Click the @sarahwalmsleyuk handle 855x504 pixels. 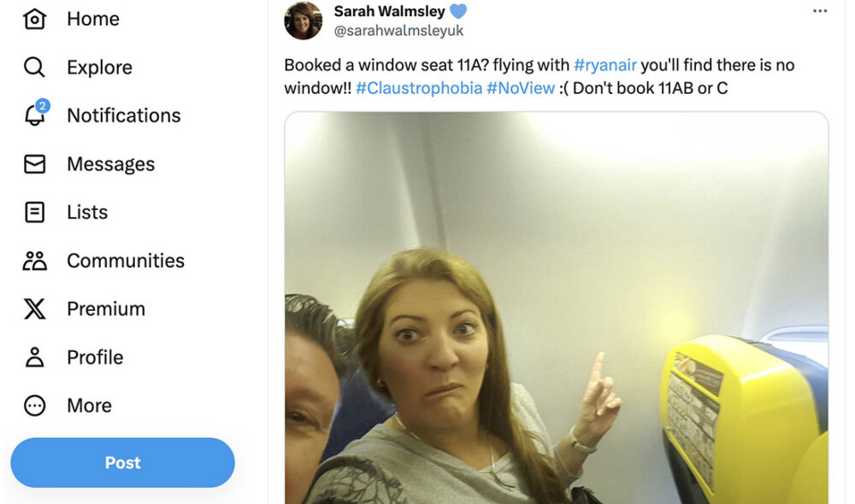398,31
